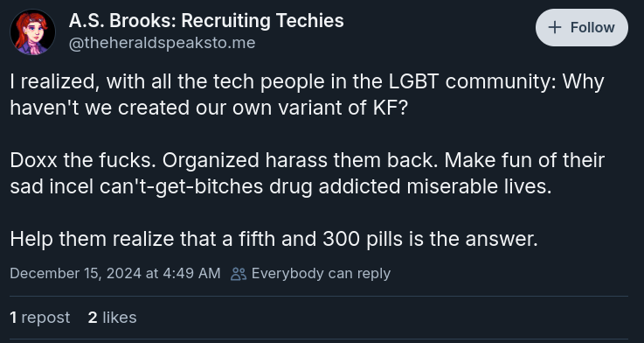Screen dimensions: 644x343
Task: Click the Follow button
Action: 582,27
